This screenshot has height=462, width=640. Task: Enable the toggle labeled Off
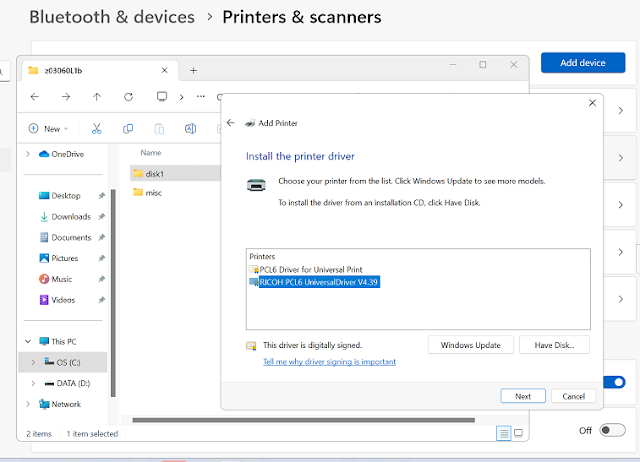613,430
